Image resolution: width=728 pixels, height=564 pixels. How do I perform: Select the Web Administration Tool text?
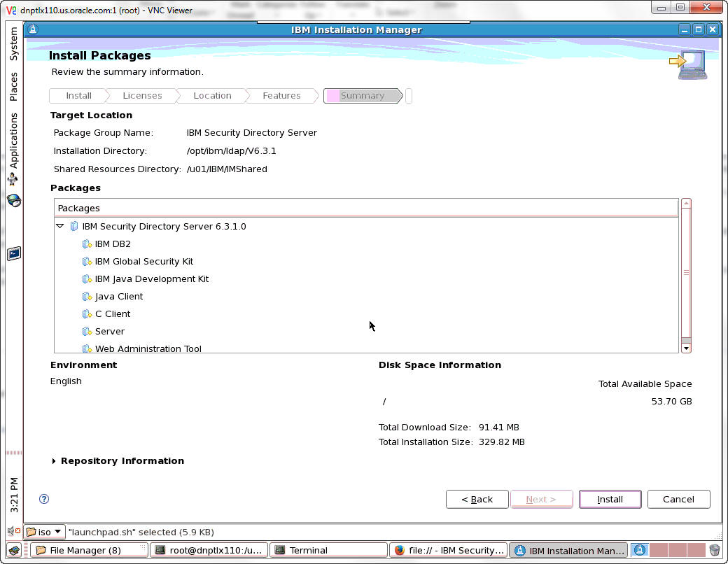point(148,348)
